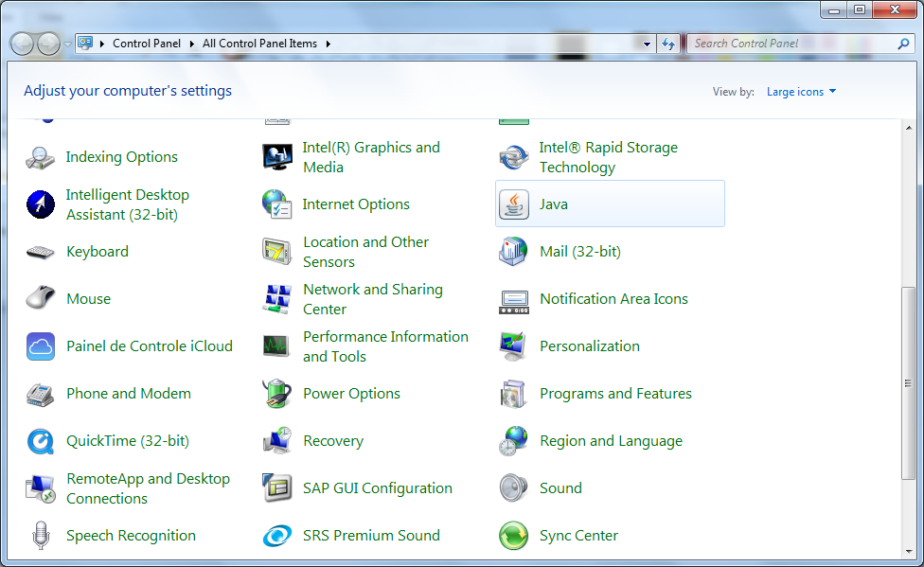Click the SAP GUI Configuration icon
Viewport: 924px width, 567px height.
(276, 488)
